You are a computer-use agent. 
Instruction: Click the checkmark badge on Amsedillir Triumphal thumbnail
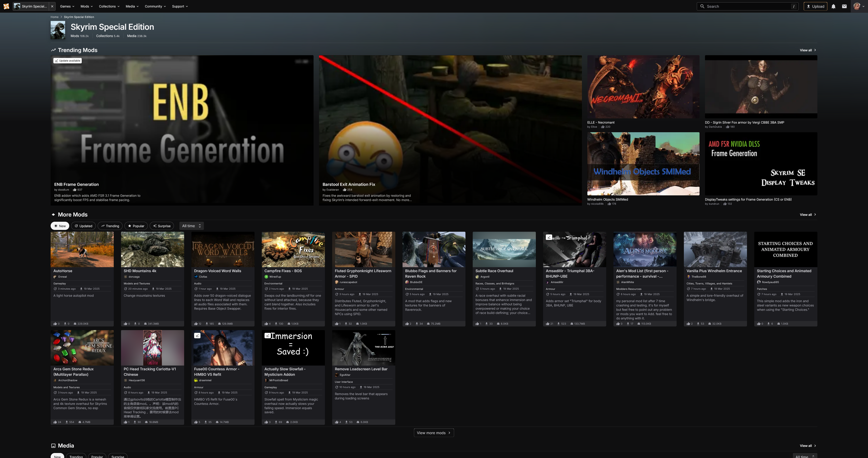549,237
